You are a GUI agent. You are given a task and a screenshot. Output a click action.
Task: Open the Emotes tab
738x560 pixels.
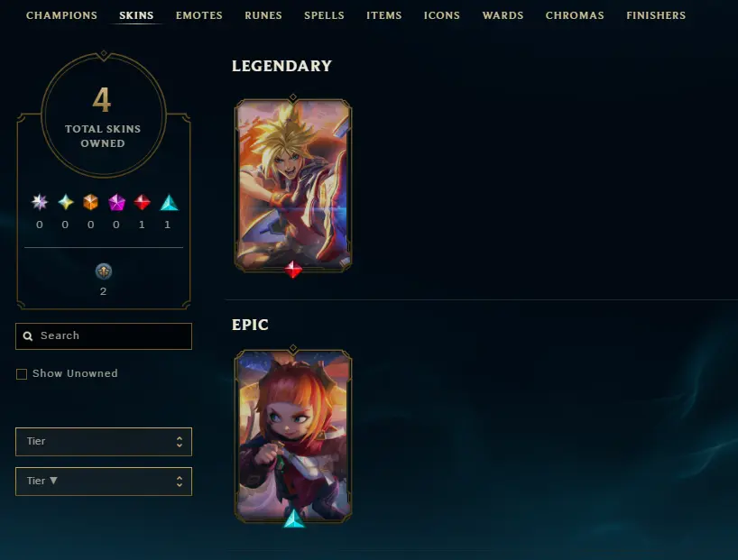199,15
